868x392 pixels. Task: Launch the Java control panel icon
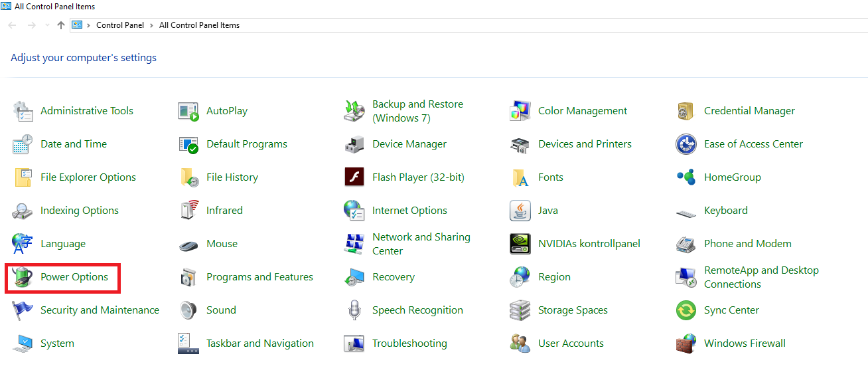pyautogui.click(x=520, y=211)
